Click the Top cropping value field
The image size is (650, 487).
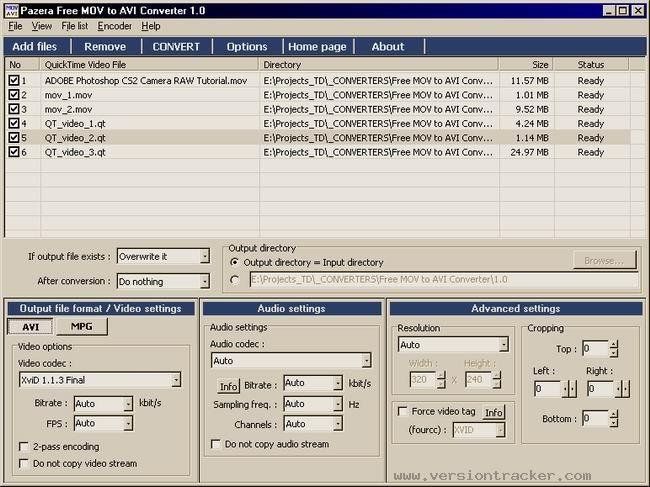point(596,349)
